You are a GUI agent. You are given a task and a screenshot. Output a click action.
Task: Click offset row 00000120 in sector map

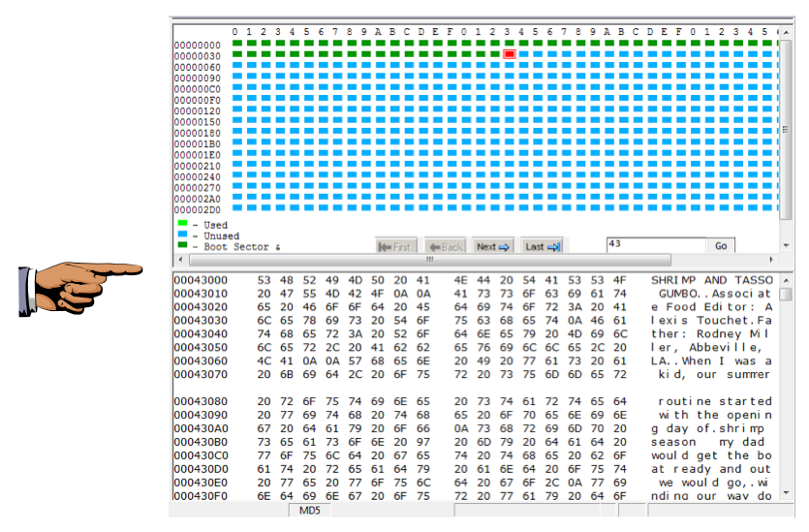pyautogui.click(x=197, y=111)
